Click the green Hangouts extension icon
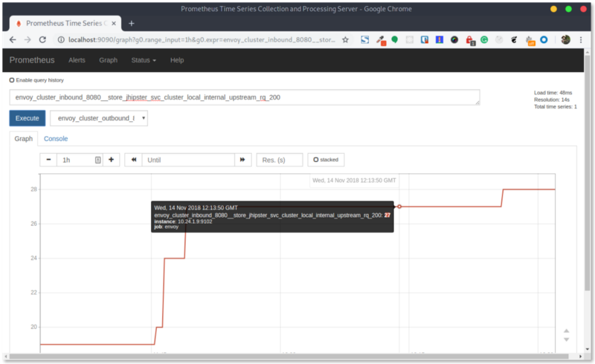The height and width of the screenshot is (364, 595). click(x=395, y=40)
